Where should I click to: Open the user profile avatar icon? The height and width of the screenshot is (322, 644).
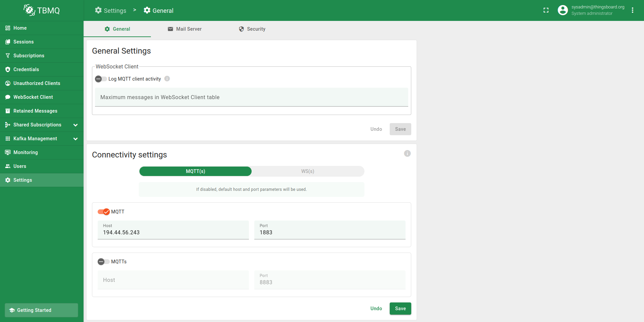tap(562, 10)
